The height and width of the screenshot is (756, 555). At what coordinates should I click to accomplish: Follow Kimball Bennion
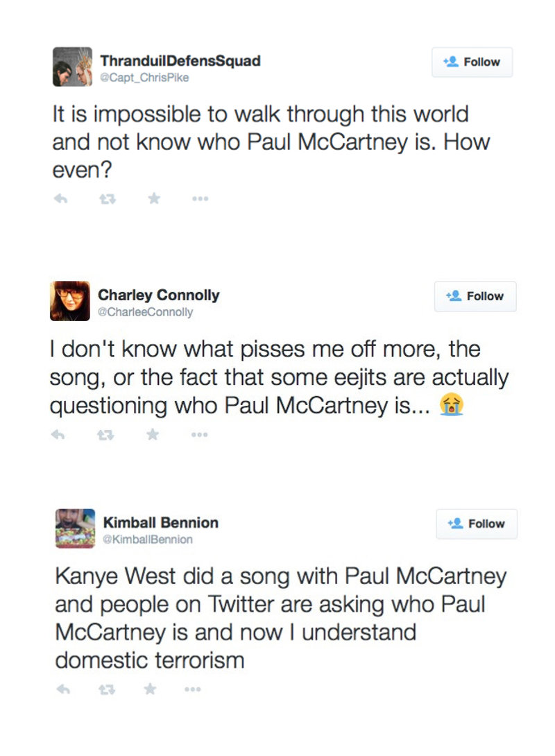point(477,524)
